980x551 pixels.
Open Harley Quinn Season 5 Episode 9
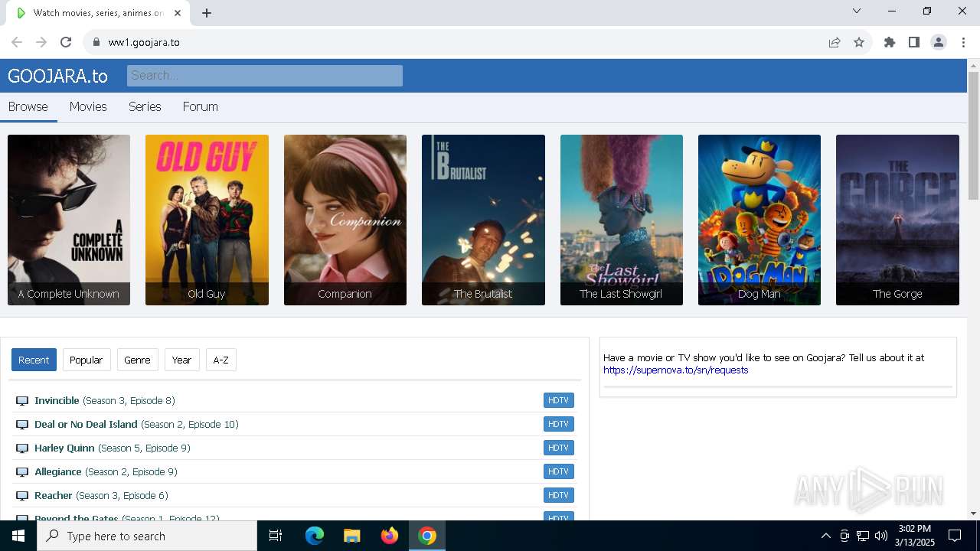113,448
